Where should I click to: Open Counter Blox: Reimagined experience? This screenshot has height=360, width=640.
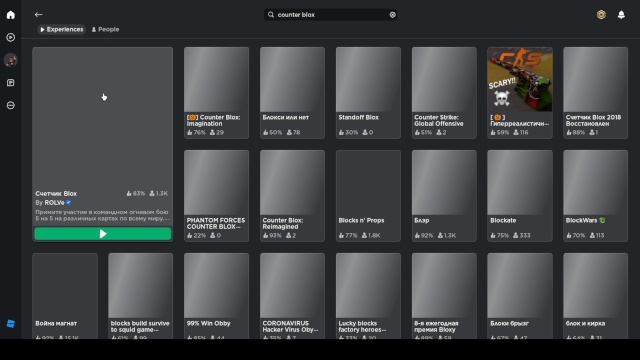coord(292,196)
